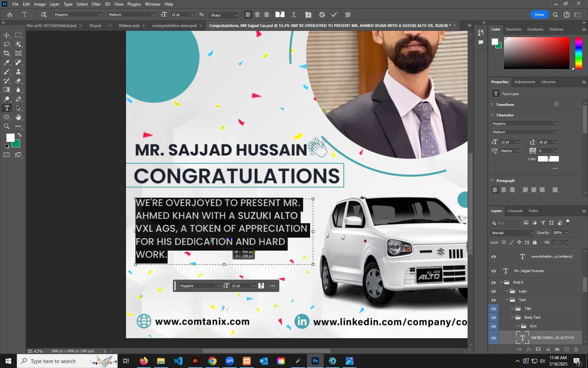Left align text in options bar
This screenshot has width=588, height=368.
click(x=248, y=15)
